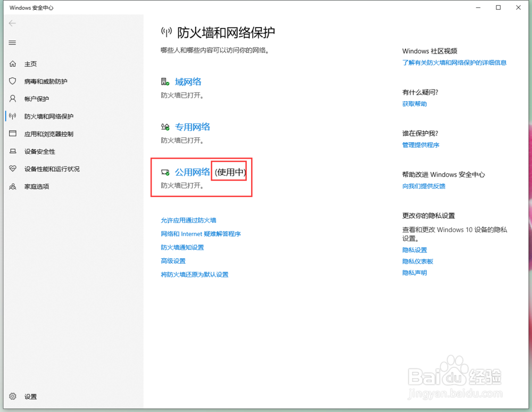
Task: Click the 更改你的隐私设置 heading
Action: click(428, 216)
